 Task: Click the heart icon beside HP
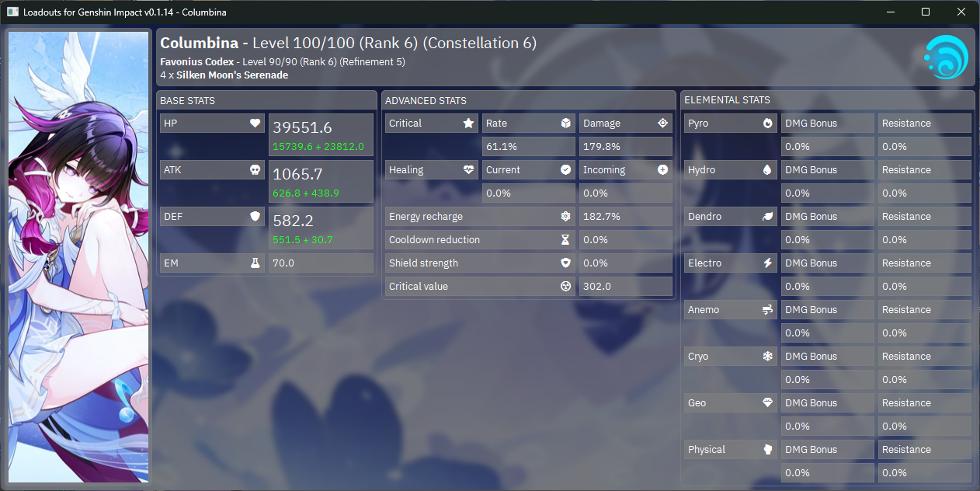point(255,124)
